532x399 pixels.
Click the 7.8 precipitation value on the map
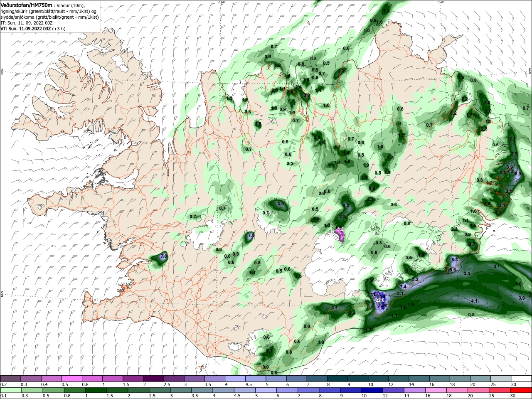pyautogui.click(x=164, y=256)
